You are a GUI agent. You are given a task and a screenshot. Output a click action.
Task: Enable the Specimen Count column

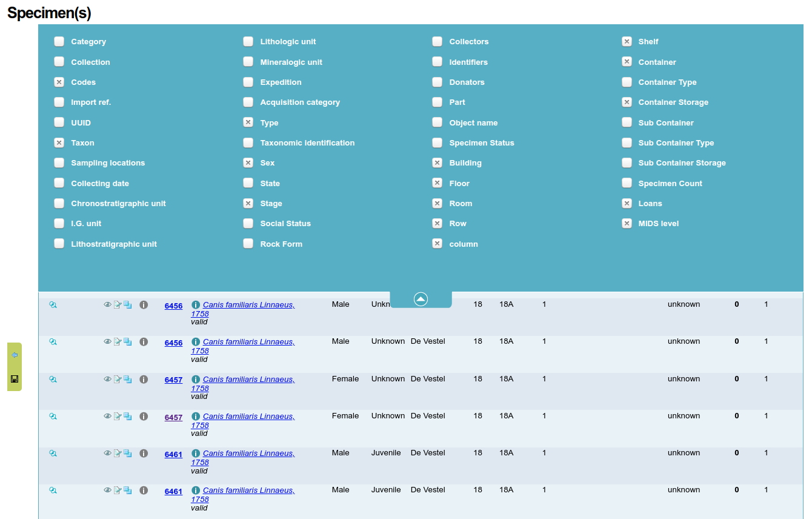tap(627, 183)
